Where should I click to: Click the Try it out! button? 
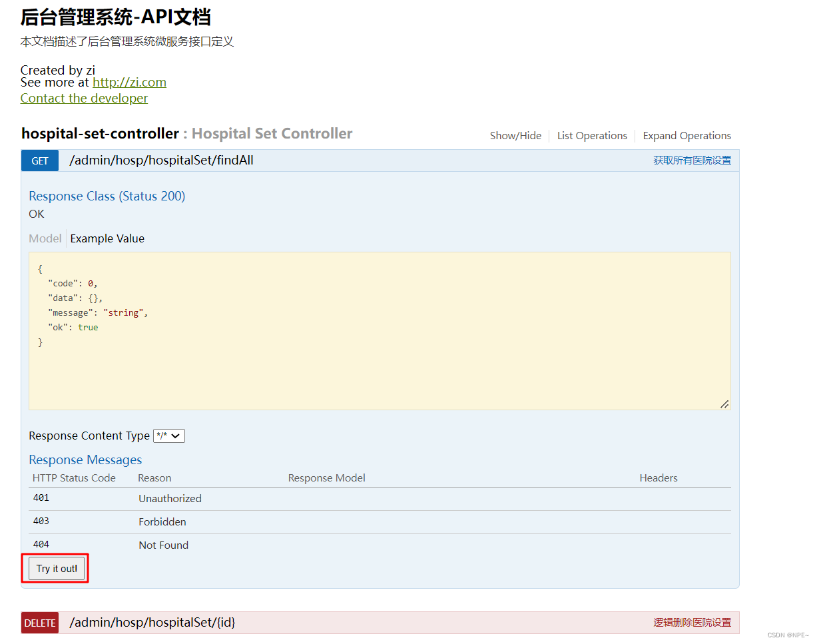coord(57,569)
